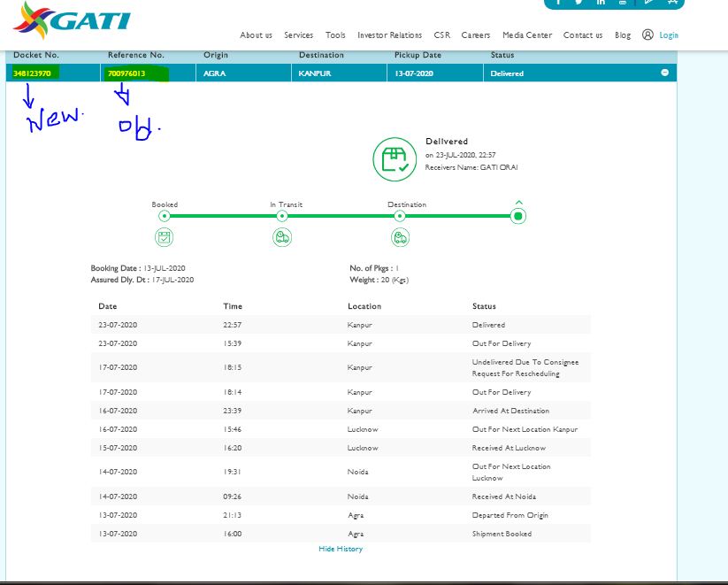The height and width of the screenshot is (585, 728).
Task: Click the 16:00 time cell
Action: [x=232, y=534]
